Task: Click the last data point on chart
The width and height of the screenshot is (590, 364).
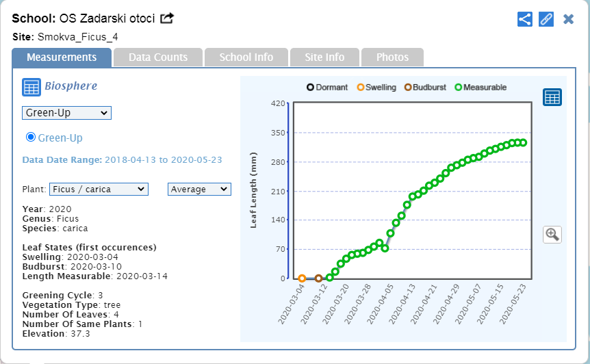Action: 523,142
